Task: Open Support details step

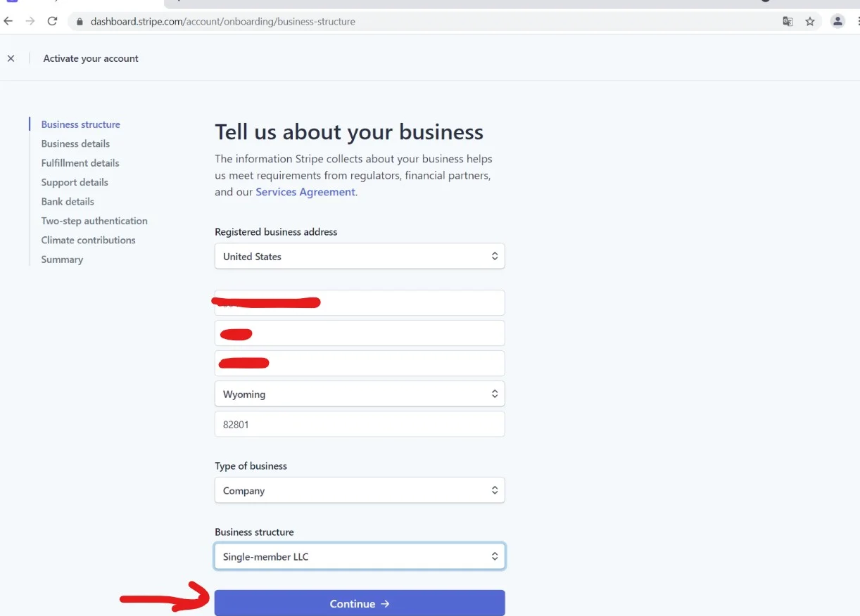Action: click(x=75, y=182)
